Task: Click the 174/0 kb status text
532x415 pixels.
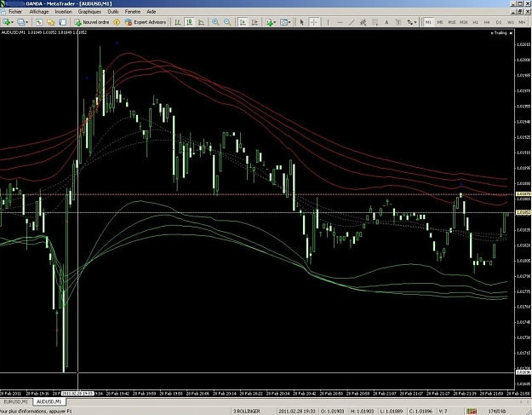Action: click(497, 412)
